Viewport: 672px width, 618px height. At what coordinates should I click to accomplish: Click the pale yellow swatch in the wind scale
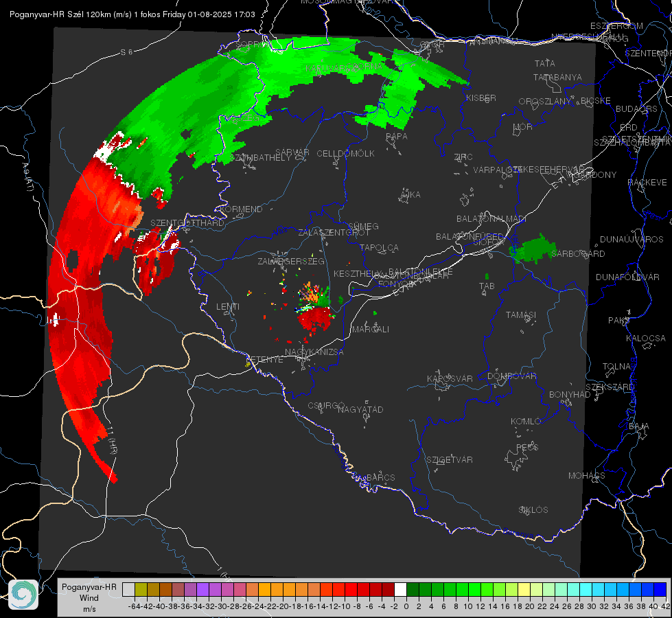[x=524, y=589]
